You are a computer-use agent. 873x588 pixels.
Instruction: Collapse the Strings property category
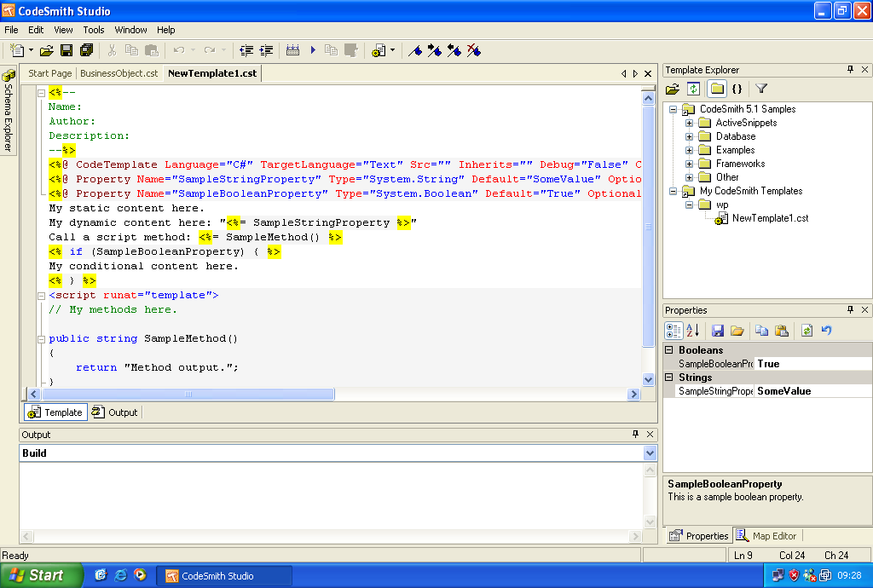click(669, 378)
